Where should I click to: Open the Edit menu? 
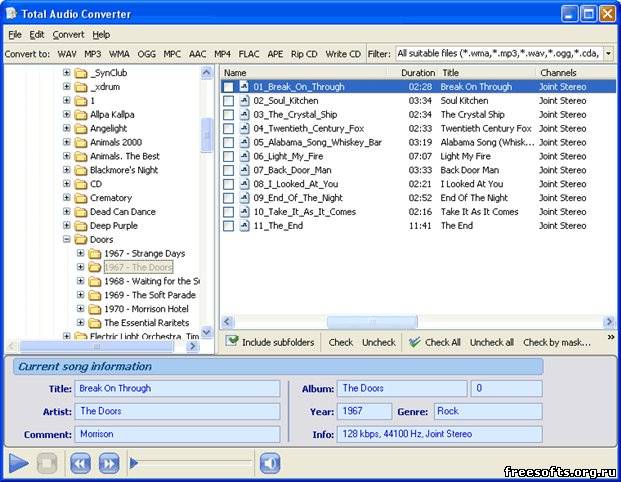(37, 35)
